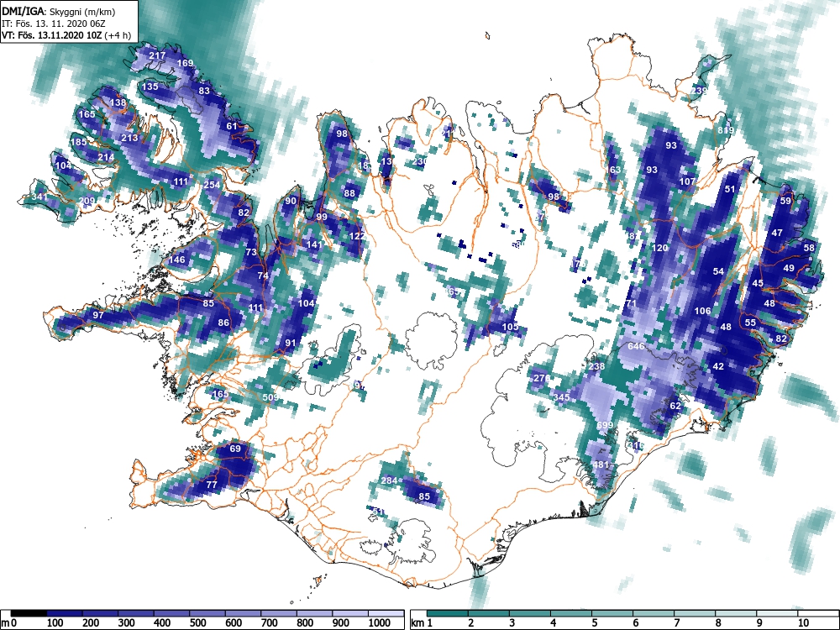Click the palest swatch after 1000 in the meter legend
This screenshot has width=840, height=630.
click(x=386, y=613)
